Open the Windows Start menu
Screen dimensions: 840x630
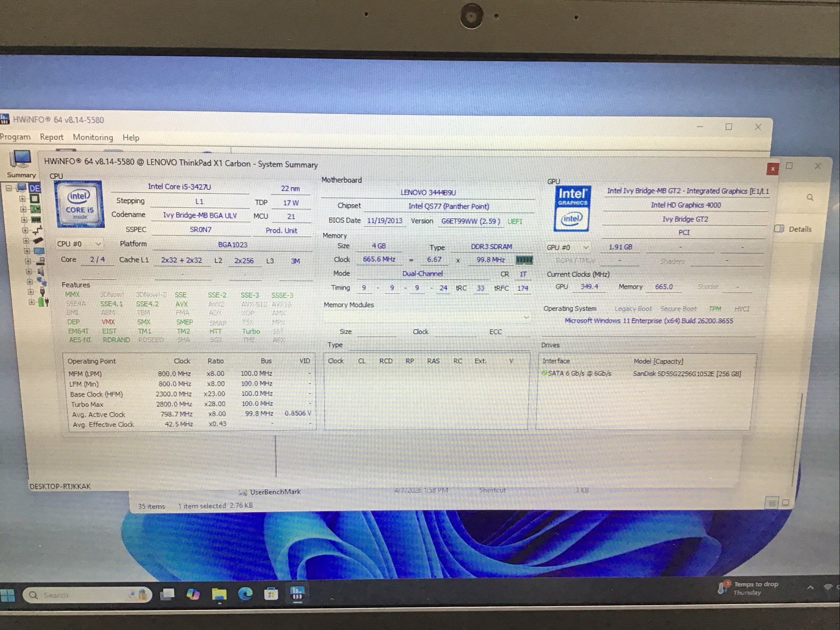click(7, 595)
